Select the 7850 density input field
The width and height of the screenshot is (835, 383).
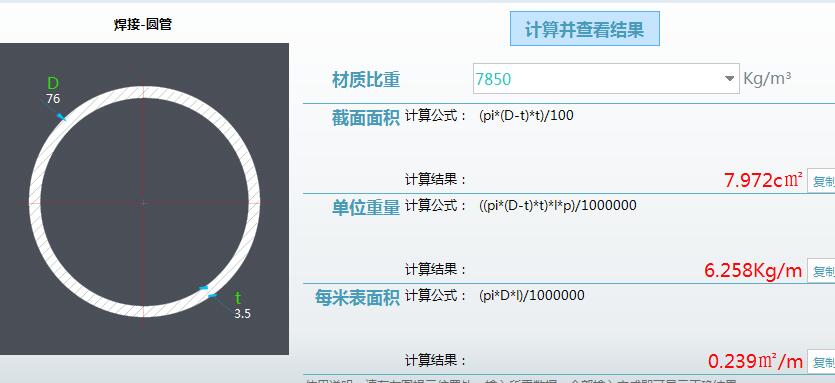click(x=606, y=79)
